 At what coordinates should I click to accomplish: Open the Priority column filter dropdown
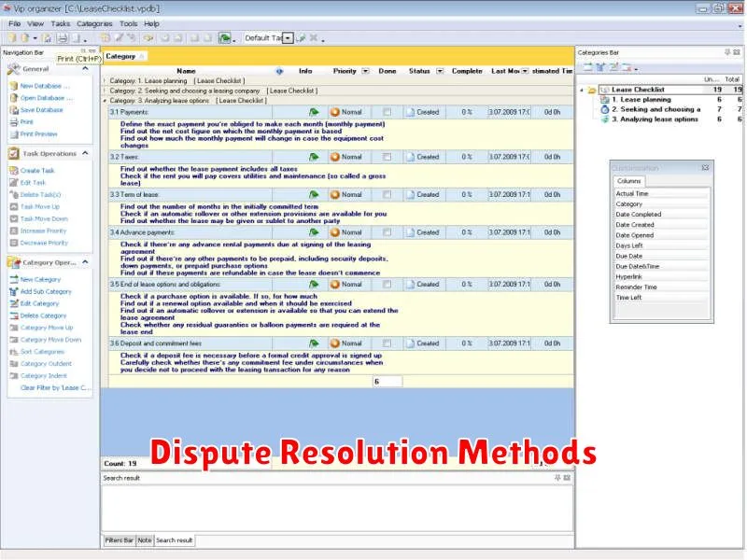point(365,71)
